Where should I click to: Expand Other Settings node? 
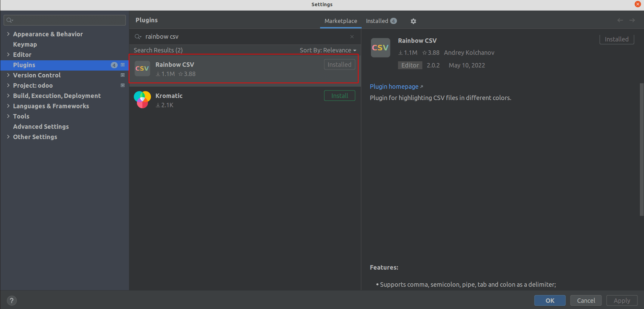coord(8,137)
